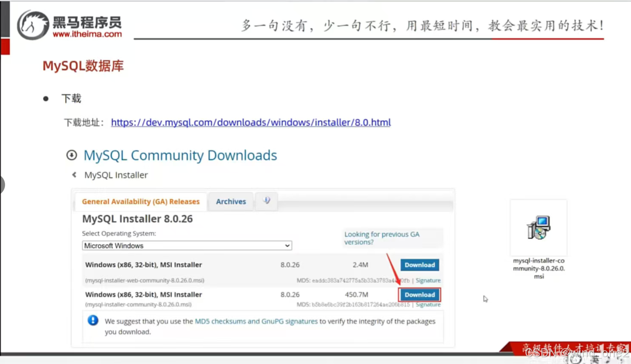
Task: Open MD5 checksums and GnuPG signatures link
Action: [256, 321]
